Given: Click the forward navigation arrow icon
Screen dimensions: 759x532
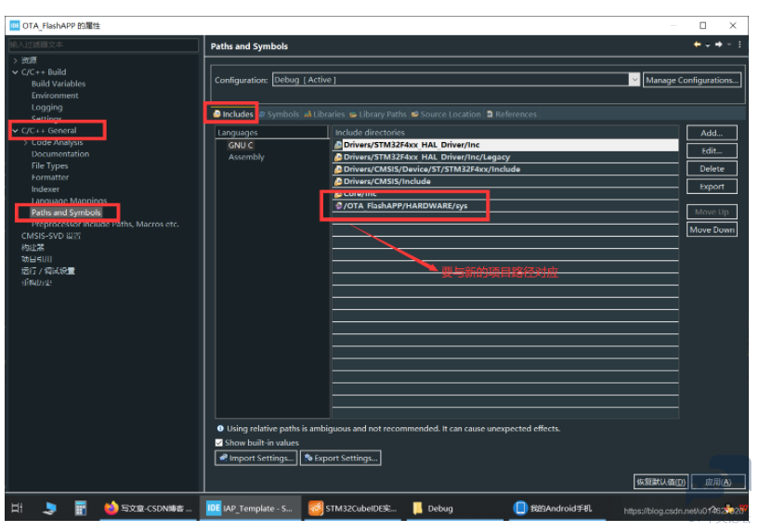Looking at the screenshot, I should [x=718, y=45].
